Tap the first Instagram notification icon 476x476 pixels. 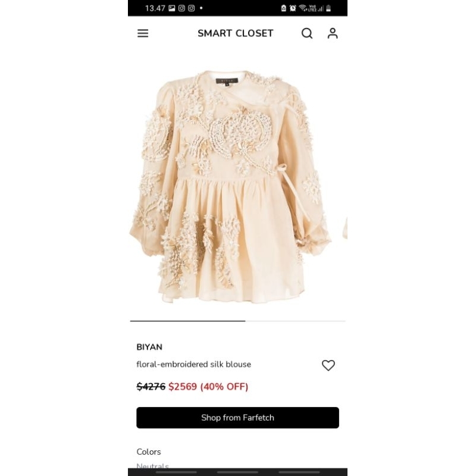[181, 8]
